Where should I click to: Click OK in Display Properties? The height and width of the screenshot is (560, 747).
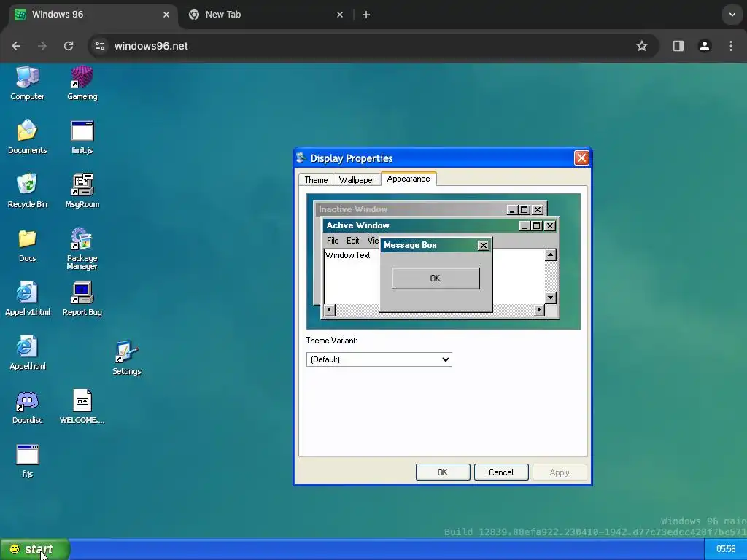point(443,472)
